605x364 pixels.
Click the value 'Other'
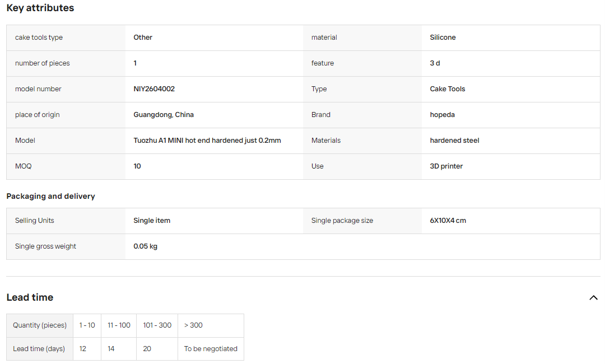coord(143,38)
